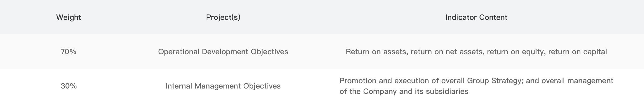Click the Indicator Content column header
The image size is (644, 103).
(x=476, y=17)
